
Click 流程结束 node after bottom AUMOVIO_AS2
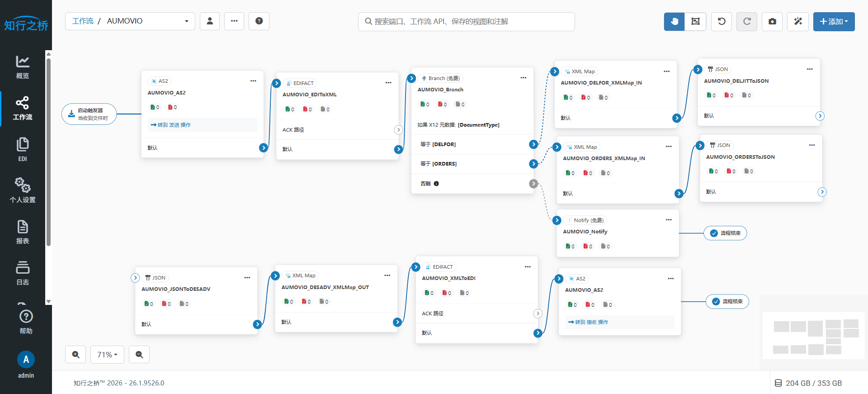click(x=727, y=301)
